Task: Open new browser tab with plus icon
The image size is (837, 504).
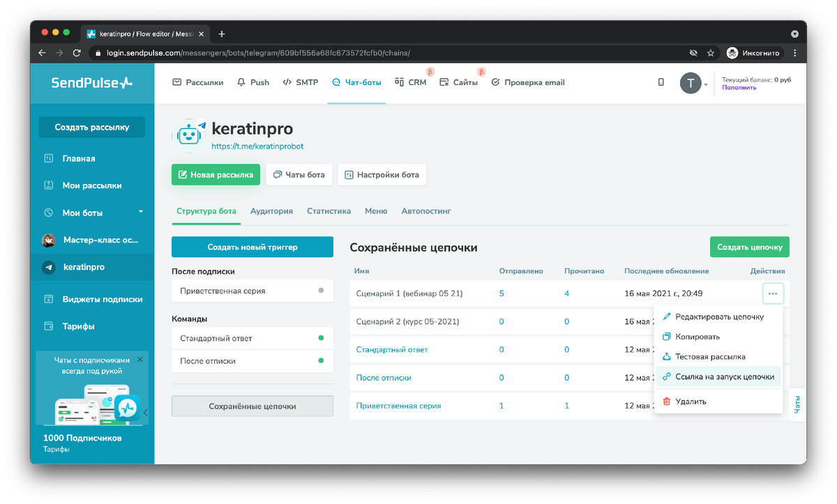Action: click(222, 33)
